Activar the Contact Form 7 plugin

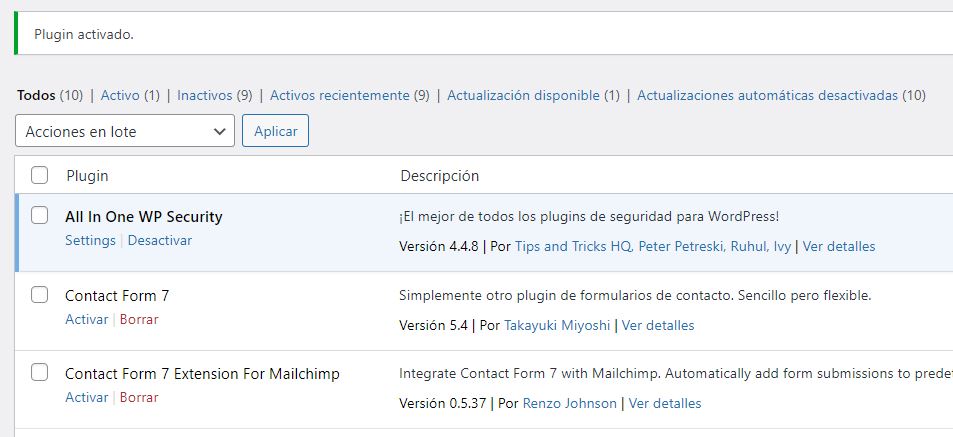[86, 319]
